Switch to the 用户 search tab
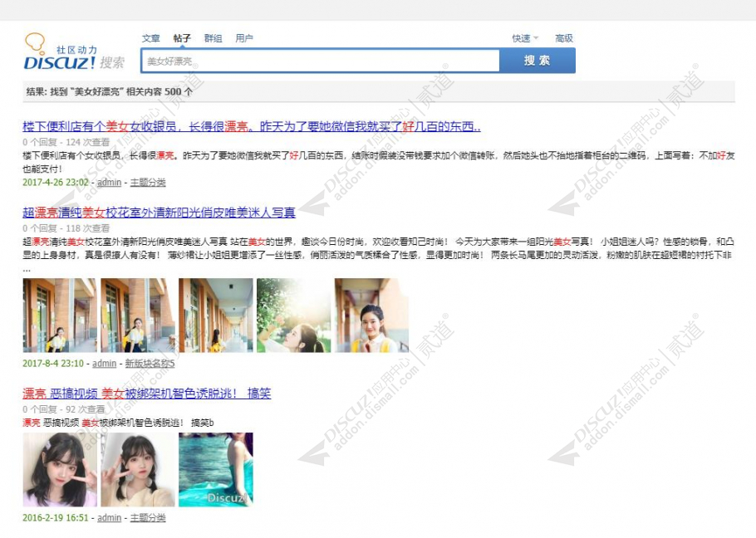Image resolution: width=756 pixels, height=538 pixels. point(244,38)
